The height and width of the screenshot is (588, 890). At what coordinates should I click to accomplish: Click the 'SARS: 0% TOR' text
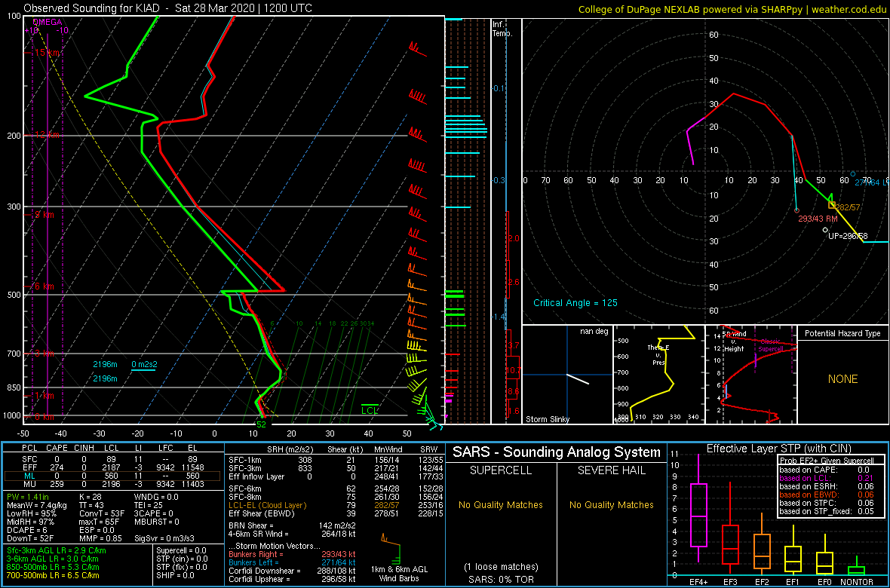point(500,579)
